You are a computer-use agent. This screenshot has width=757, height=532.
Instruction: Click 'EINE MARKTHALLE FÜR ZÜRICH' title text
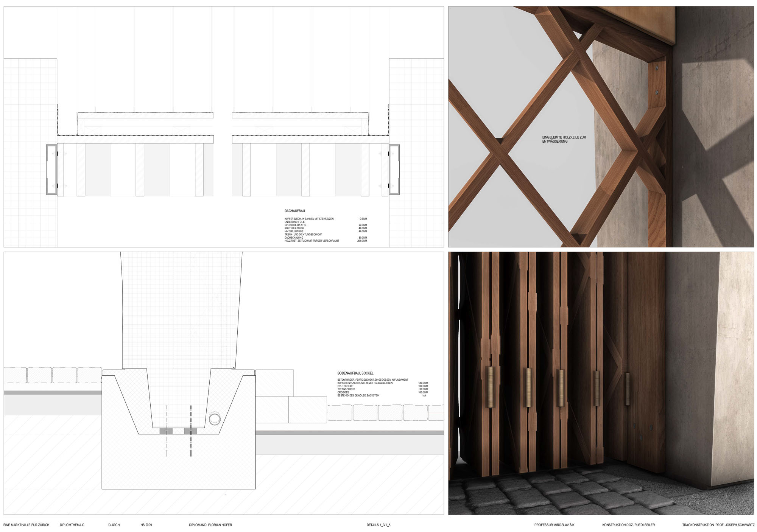[26, 525]
